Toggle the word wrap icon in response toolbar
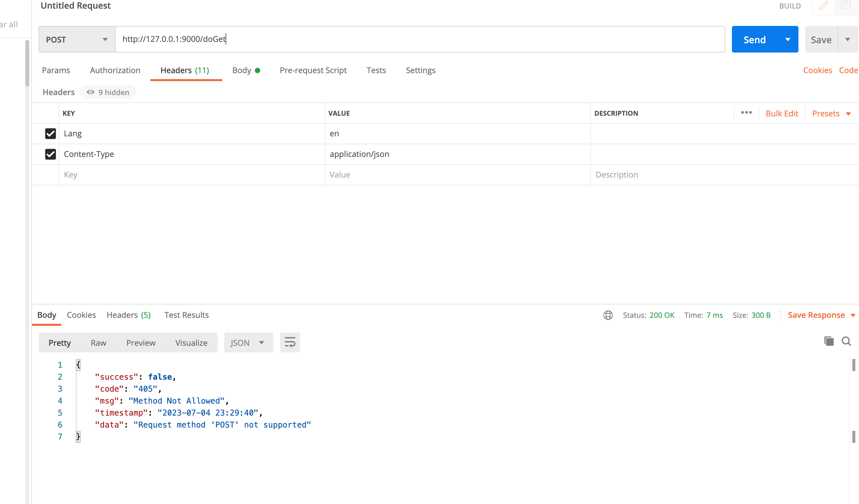The height and width of the screenshot is (504, 859). (x=290, y=342)
